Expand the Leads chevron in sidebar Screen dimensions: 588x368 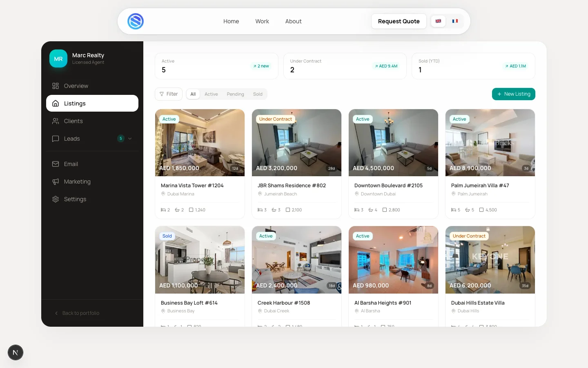(130, 139)
